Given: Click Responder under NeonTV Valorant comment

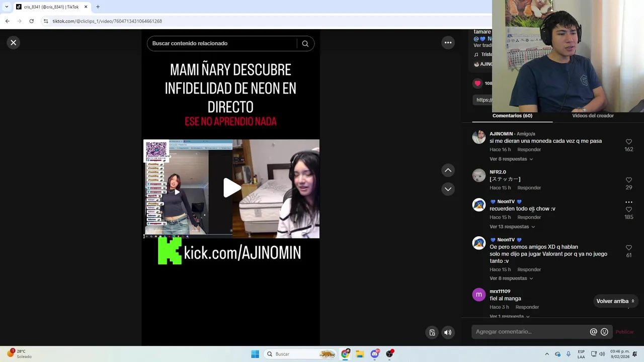Looking at the screenshot, I should point(529,269).
